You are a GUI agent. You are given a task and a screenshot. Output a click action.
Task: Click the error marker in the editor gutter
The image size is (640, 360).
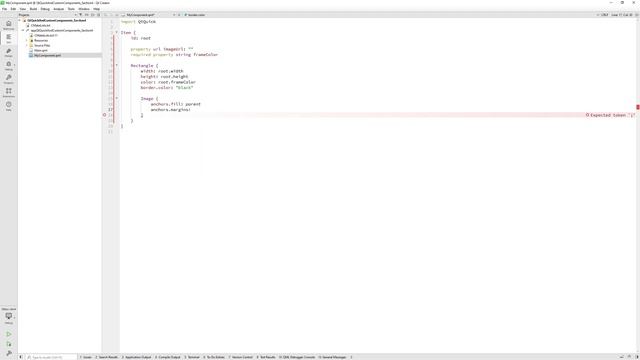(104, 115)
